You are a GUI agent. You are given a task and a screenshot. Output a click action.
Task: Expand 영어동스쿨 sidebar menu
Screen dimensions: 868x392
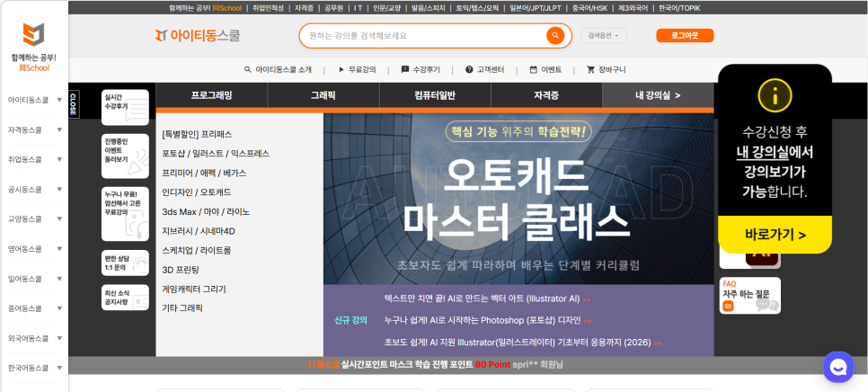(34, 249)
